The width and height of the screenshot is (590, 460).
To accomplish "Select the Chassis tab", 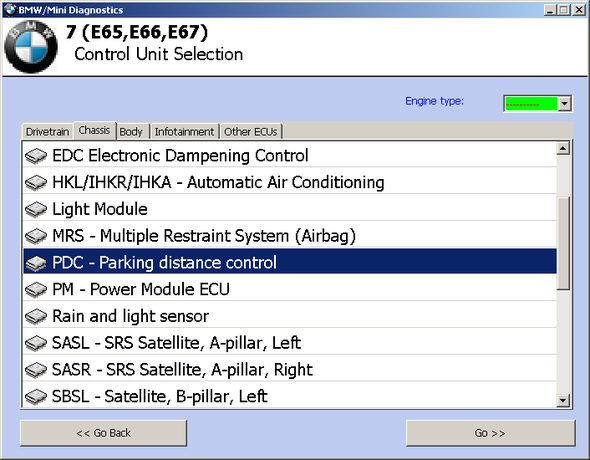I will point(94,130).
